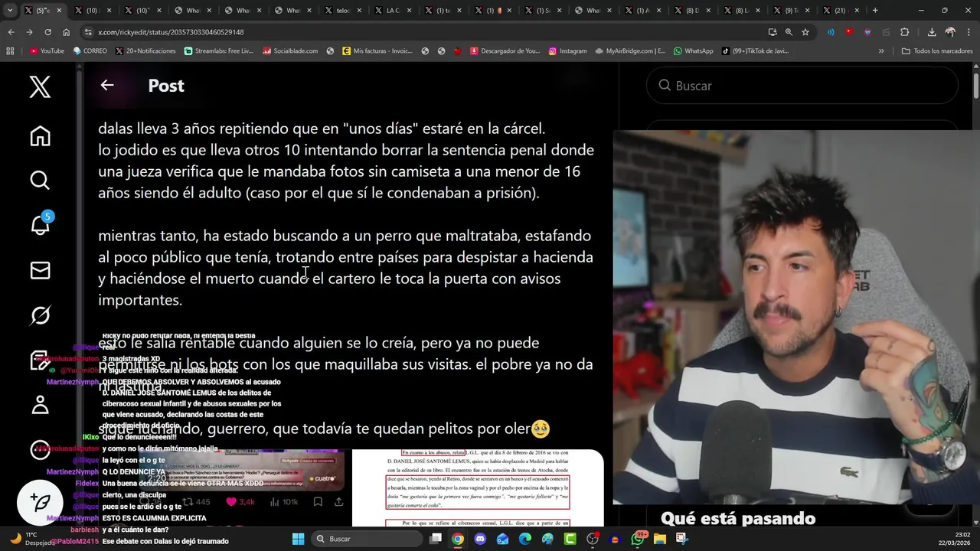This screenshot has height=551, width=980.
Task: Click the share icon on the post
Action: (338, 502)
